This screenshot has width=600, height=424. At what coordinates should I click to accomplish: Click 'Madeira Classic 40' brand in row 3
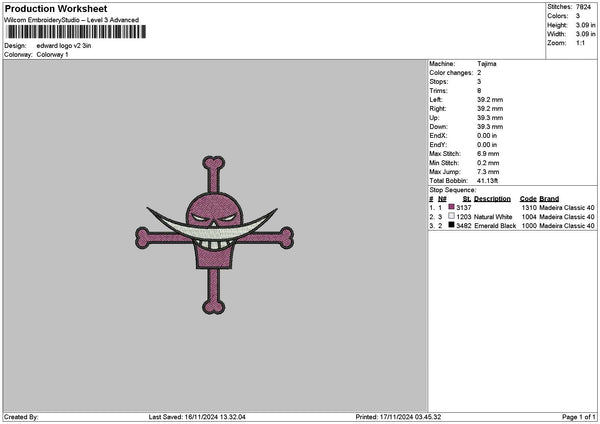(567, 226)
